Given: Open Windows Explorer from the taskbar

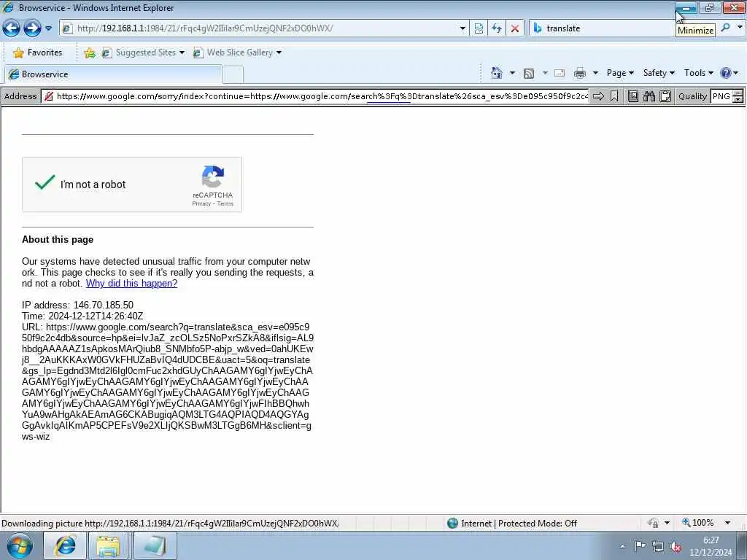Looking at the screenshot, I should [x=108, y=545].
